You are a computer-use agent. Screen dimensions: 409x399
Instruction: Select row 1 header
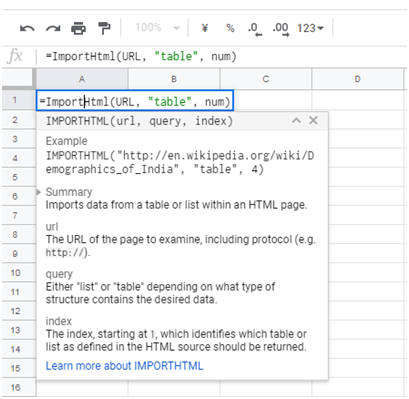15,100
